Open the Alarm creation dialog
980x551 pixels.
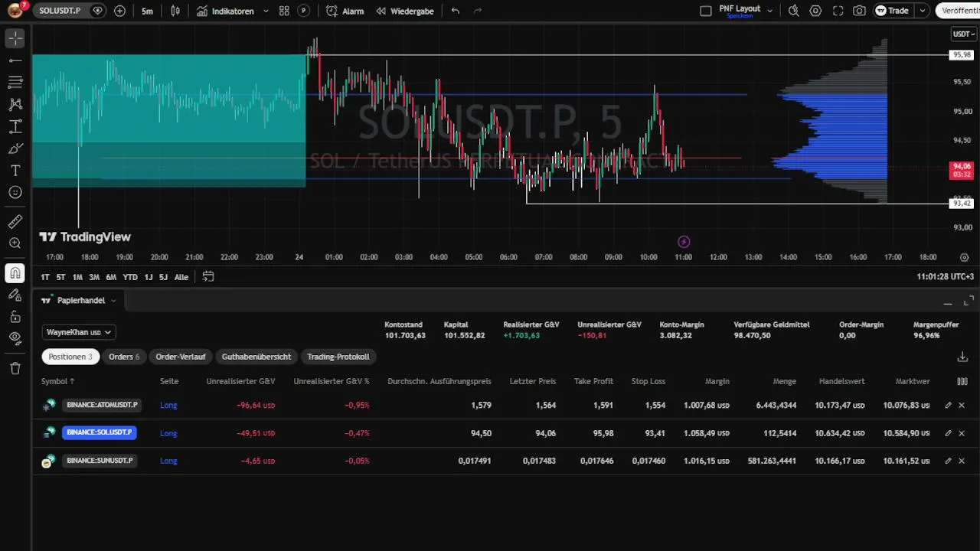(345, 11)
